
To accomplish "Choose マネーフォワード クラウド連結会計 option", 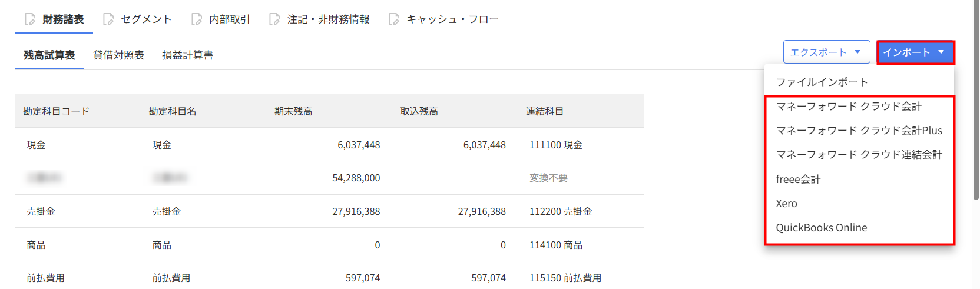I will pos(859,155).
